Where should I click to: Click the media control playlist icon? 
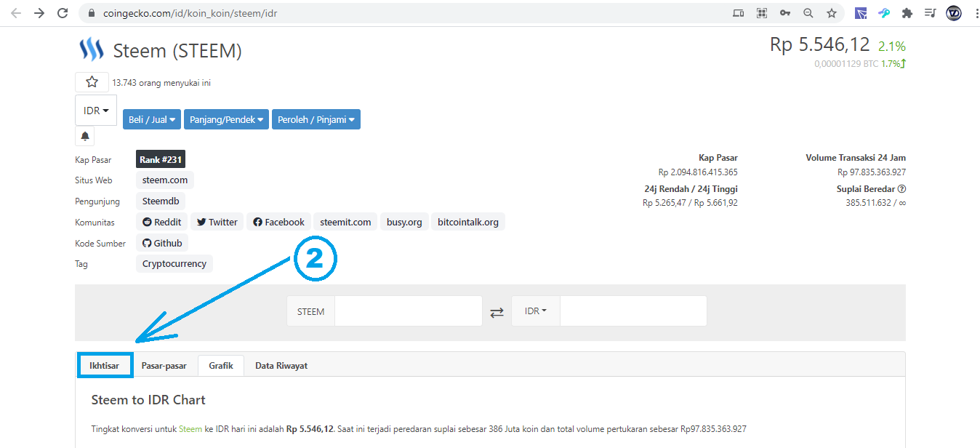click(930, 13)
